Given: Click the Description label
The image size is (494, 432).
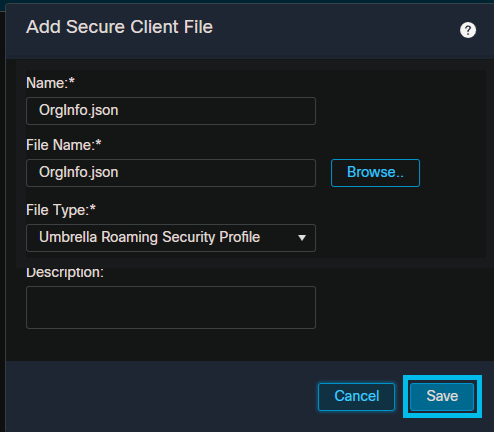Looking at the screenshot, I should point(65,273).
